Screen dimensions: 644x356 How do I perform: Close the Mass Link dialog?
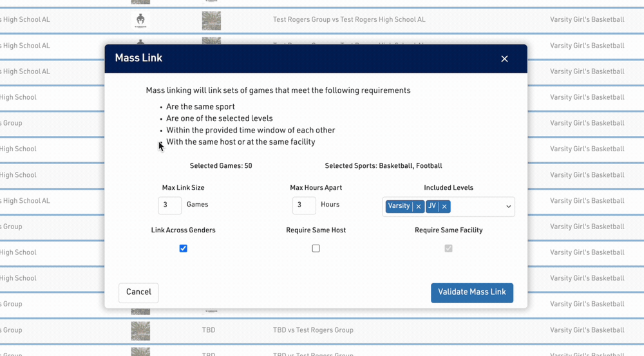[504, 59]
